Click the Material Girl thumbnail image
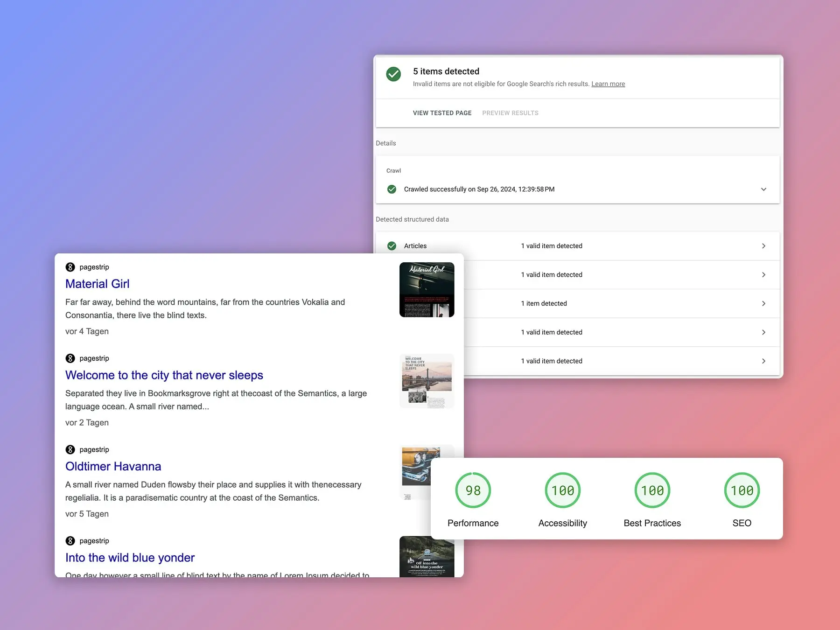The width and height of the screenshot is (840, 630). 427,290
